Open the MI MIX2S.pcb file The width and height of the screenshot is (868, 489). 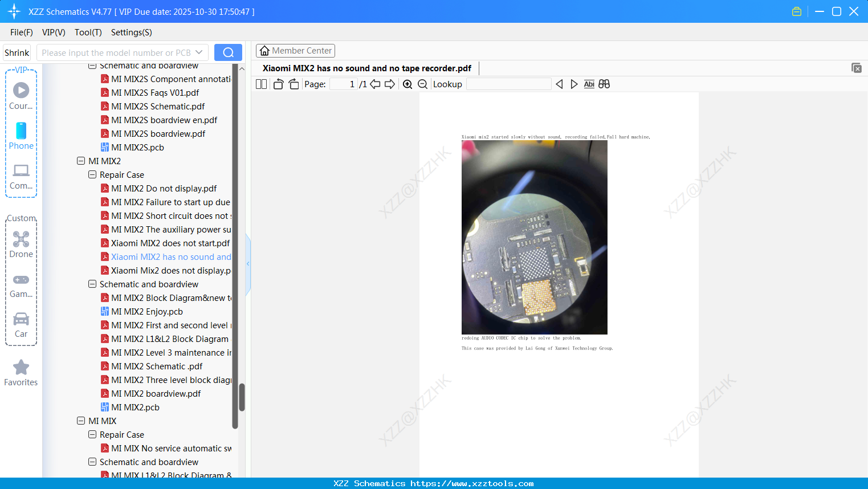pyautogui.click(x=137, y=148)
